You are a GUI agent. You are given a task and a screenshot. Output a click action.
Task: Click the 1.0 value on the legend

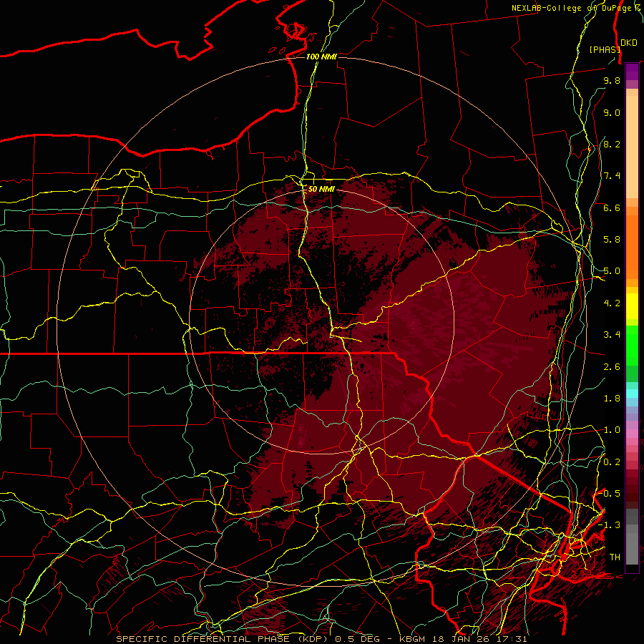(612, 430)
